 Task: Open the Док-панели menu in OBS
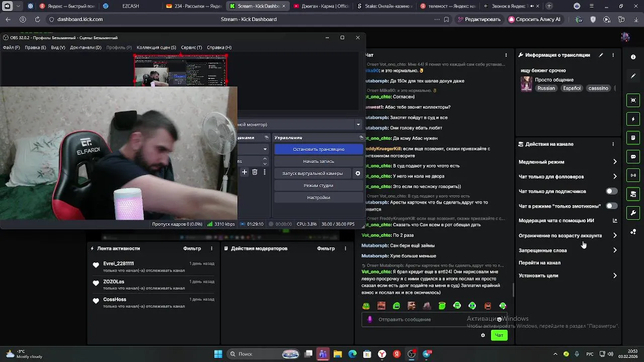(x=86, y=47)
